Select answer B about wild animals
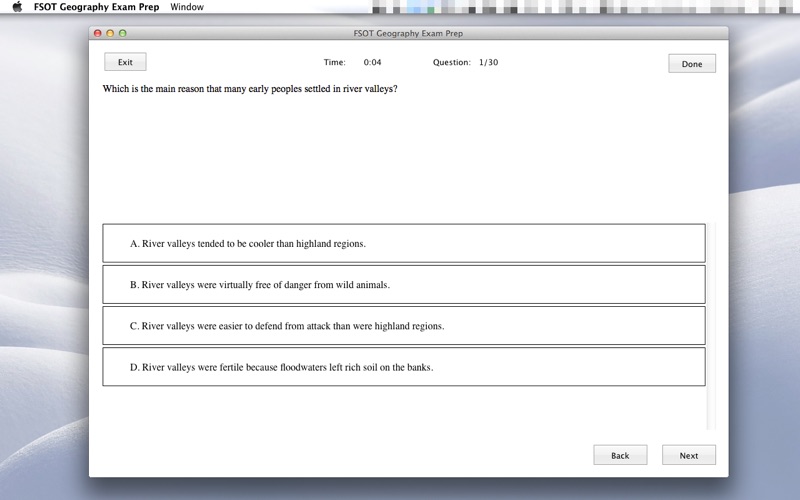 (404, 285)
